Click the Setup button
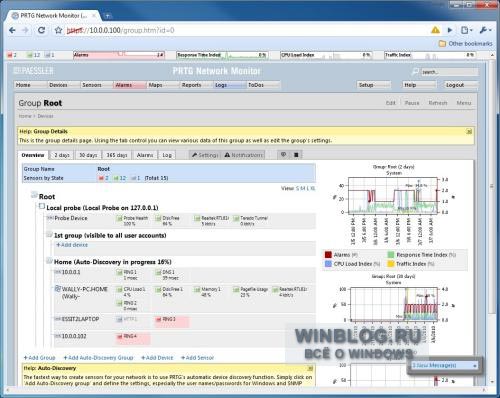 tap(374, 85)
